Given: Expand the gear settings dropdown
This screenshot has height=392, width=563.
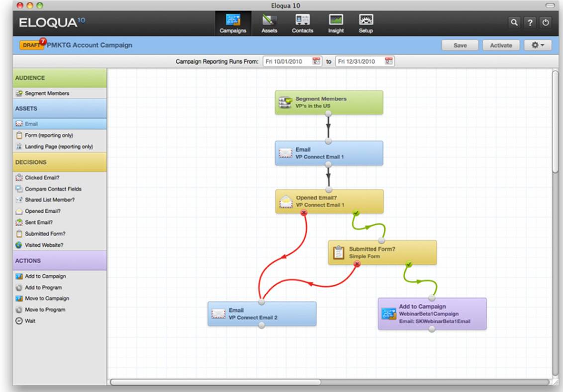Looking at the screenshot, I should pos(538,45).
